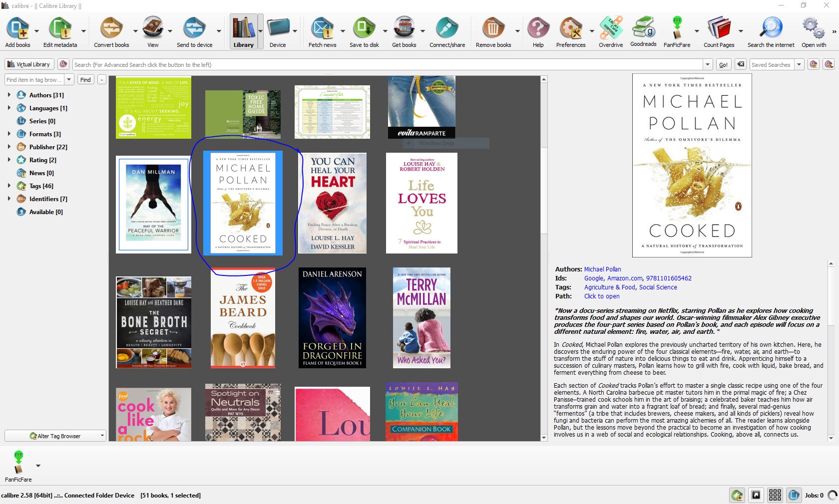Image resolution: width=839 pixels, height=504 pixels.
Task: Click the clear search backspace icon
Action: (x=741, y=64)
